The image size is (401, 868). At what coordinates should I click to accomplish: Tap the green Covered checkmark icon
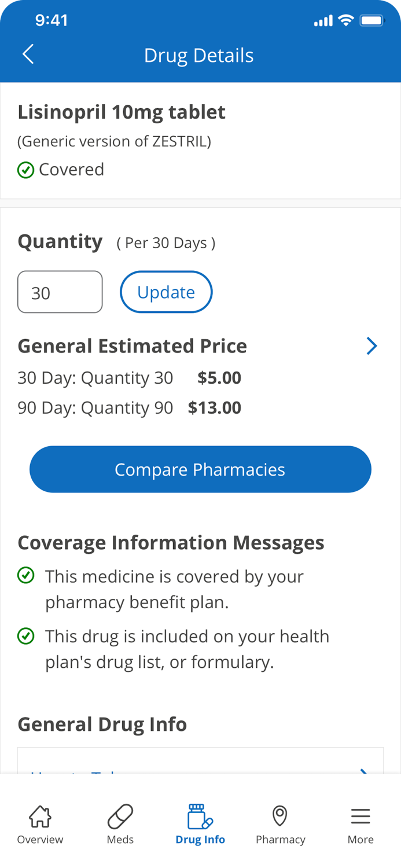coord(25,170)
